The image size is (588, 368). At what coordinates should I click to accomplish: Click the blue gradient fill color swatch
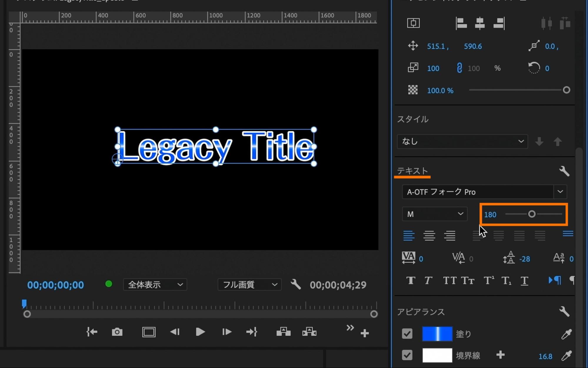pos(437,334)
